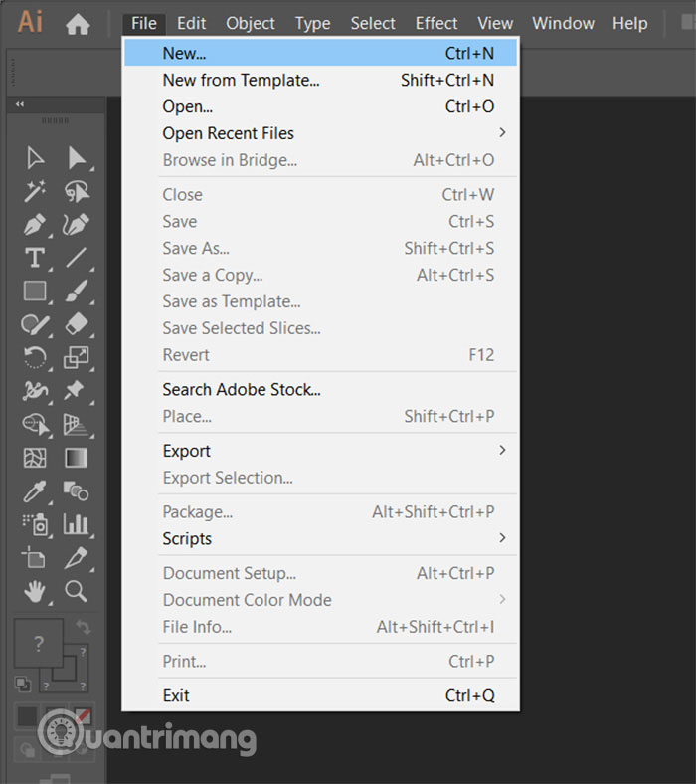Select the Magic Wand tool
696x784 pixels.
coord(35,191)
